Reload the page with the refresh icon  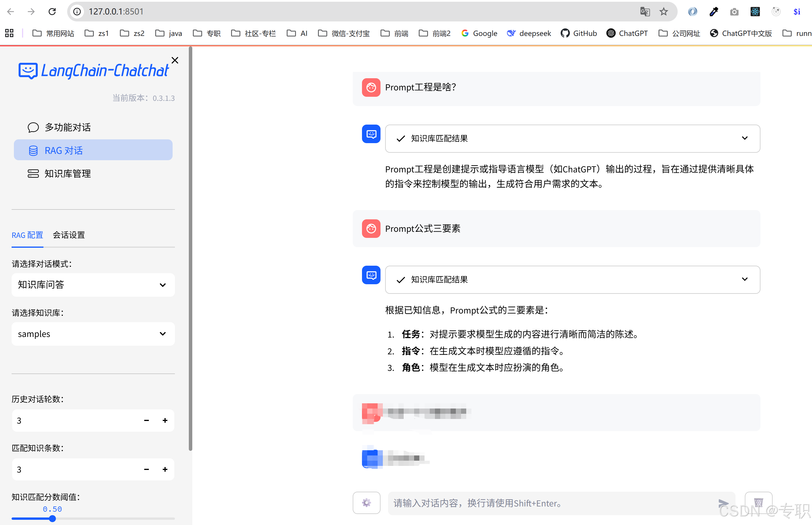(52, 12)
